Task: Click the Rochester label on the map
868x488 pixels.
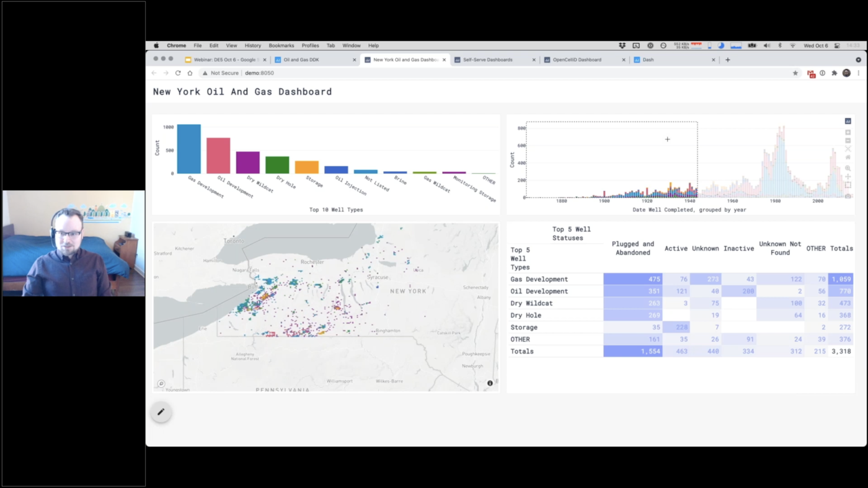Action: pyautogui.click(x=312, y=262)
